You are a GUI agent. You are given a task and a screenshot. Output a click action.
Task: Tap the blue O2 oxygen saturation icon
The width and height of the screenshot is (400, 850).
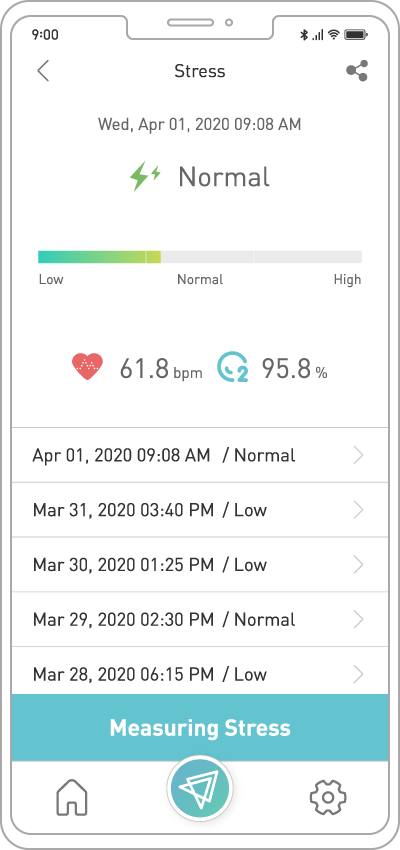tap(233, 367)
